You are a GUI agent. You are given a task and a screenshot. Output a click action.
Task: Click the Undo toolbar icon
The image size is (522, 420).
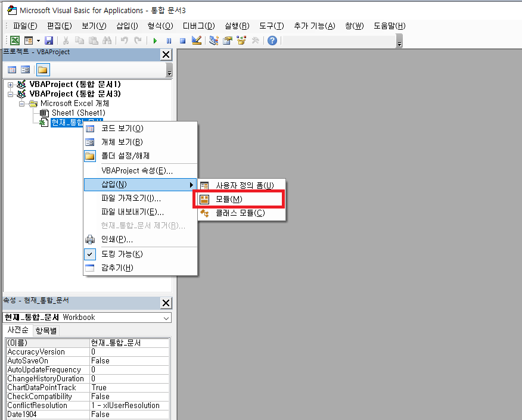(x=124, y=41)
